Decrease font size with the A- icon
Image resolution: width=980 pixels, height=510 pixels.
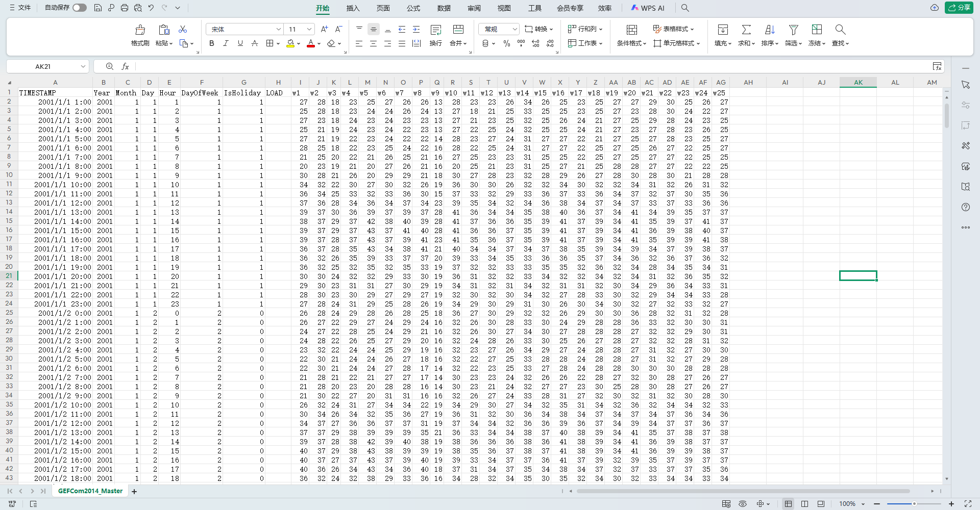pos(338,29)
